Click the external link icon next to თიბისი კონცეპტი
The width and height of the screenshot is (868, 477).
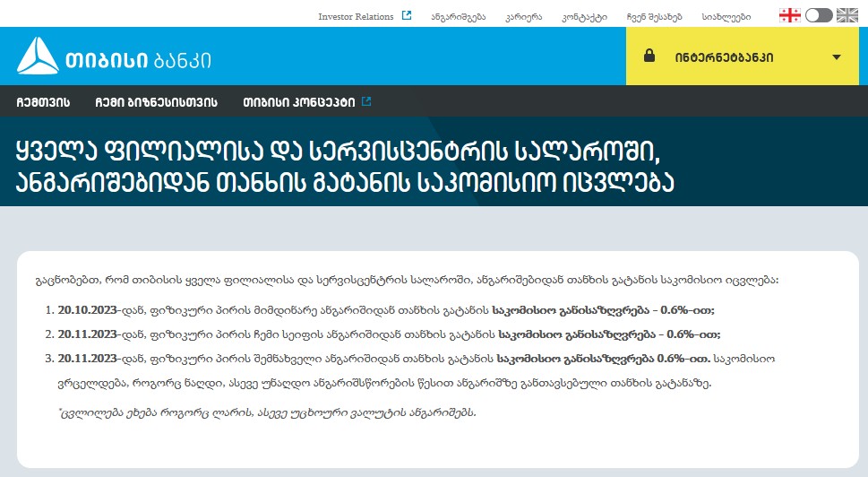point(365,101)
